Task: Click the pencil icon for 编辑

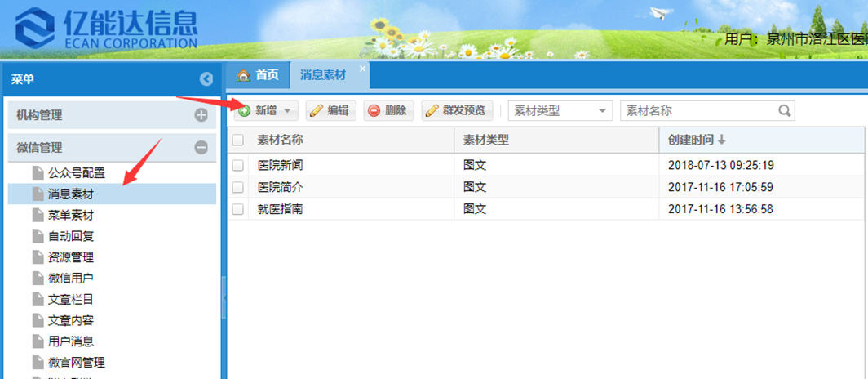Action: [316, 111]
